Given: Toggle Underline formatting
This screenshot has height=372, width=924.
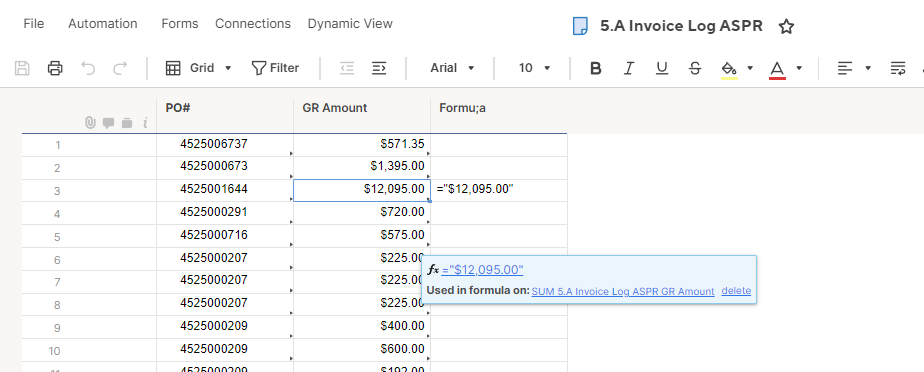Looking at the screenshot, I should coord(662,68).
